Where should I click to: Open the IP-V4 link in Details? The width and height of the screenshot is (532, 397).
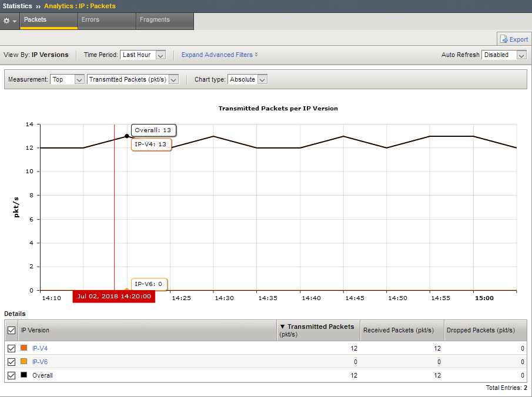tap(40, 348)
